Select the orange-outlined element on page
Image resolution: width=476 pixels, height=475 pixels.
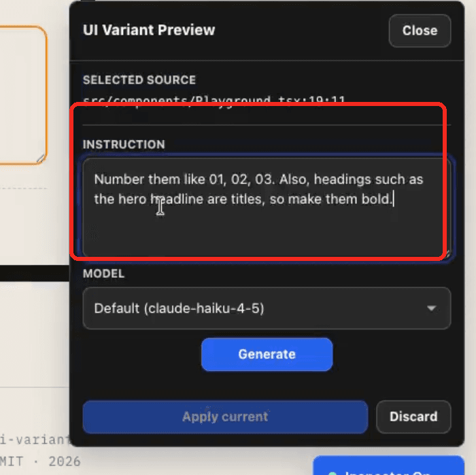click(21, 95)
